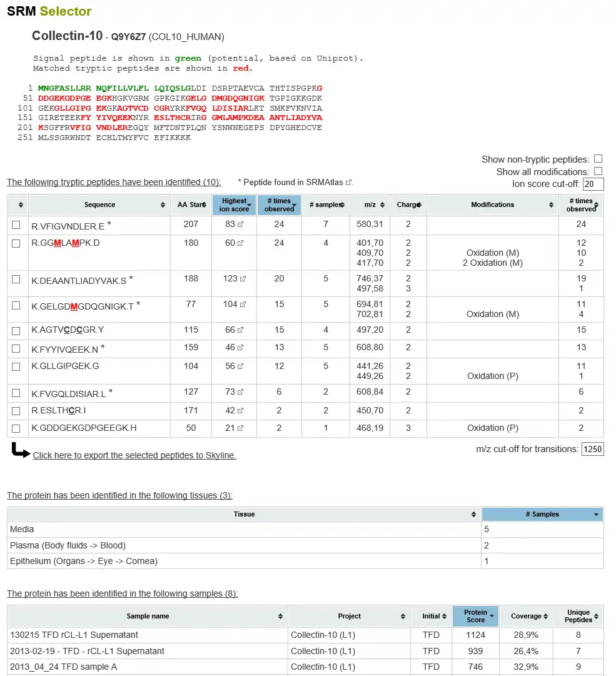Click the identified tissues (3) heading
Screen dimensions: 616x676
click(119, 496)
